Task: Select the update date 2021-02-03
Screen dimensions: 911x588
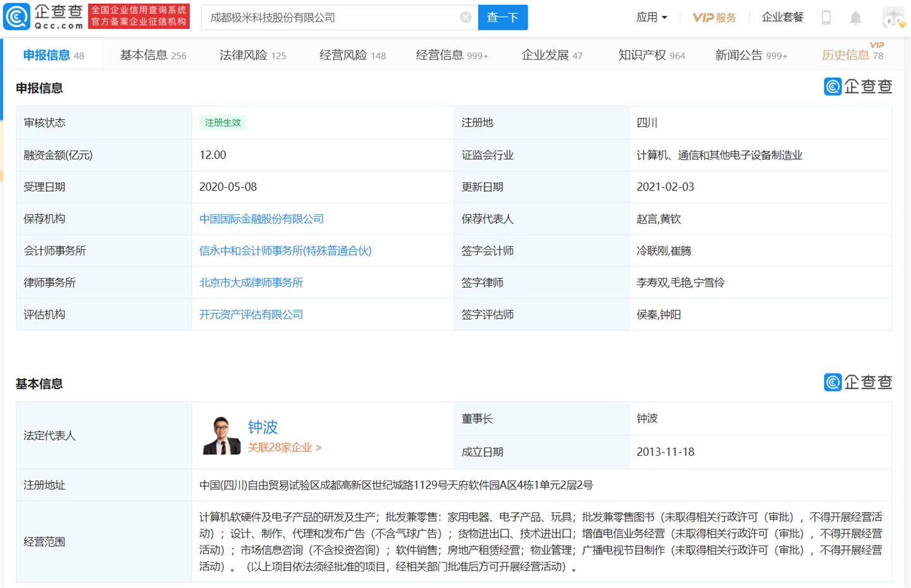Action: coord(665,187)
